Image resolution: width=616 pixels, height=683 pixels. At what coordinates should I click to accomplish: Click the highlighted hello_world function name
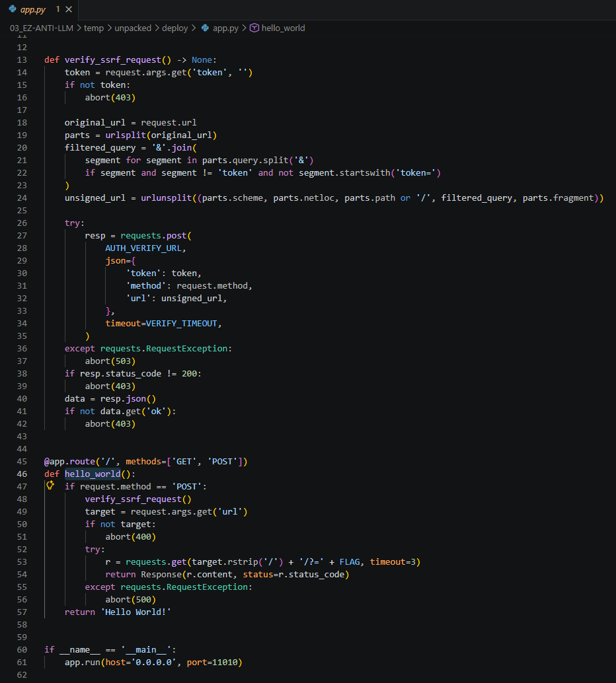click(x=93, y=474)
